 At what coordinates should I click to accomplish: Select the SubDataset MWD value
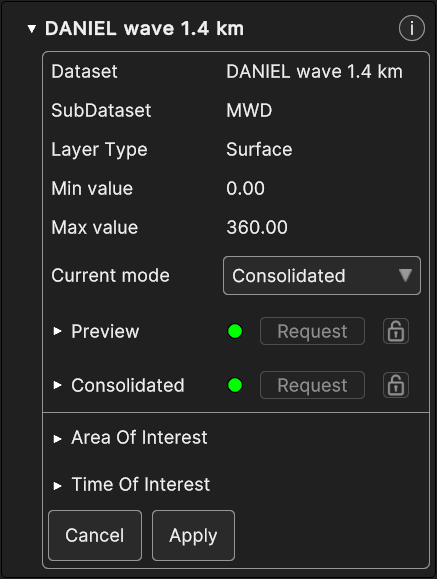[249, 110]
